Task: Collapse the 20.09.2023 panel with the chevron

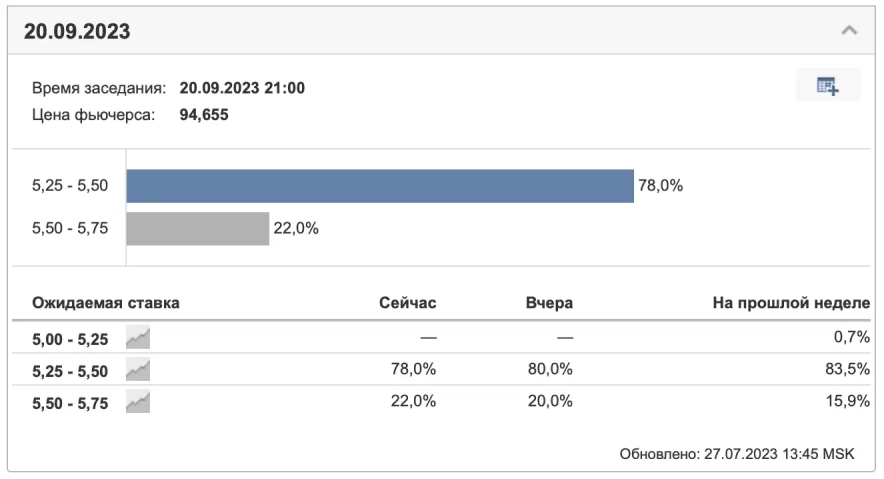Action: point(849,31)
